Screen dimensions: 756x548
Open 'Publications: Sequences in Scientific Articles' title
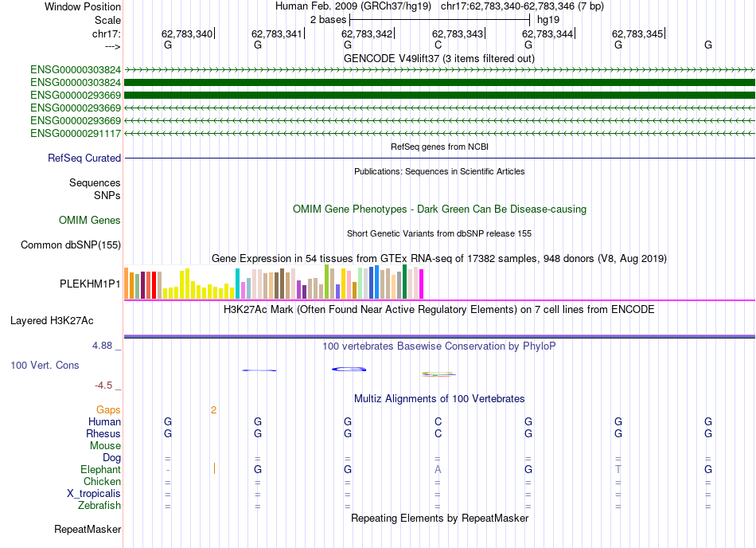point(439,171)
